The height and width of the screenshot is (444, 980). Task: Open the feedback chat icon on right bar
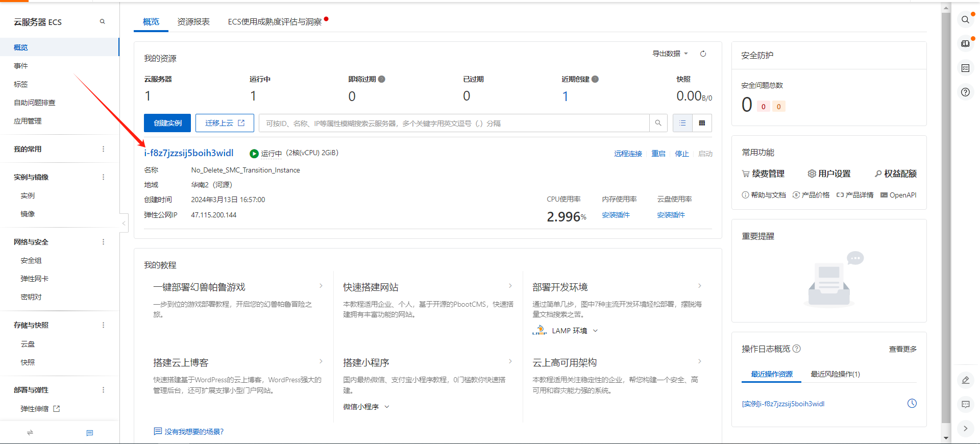(x=965, y=404)
